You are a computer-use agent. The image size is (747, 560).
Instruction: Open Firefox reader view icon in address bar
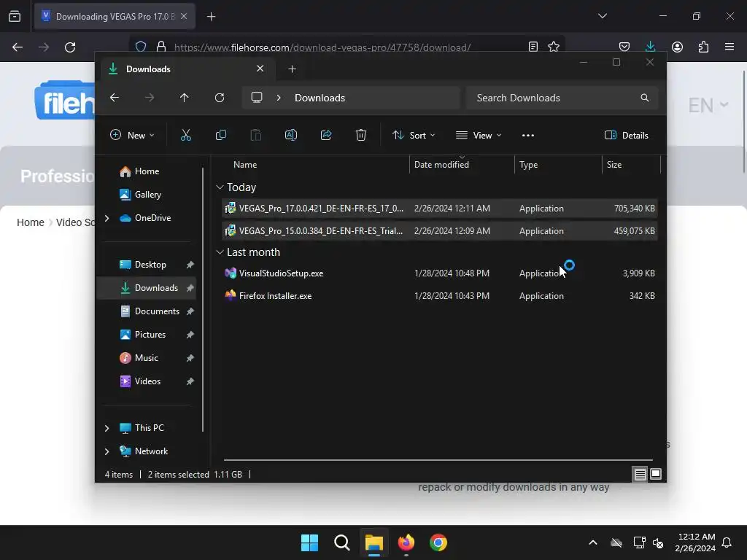533,47
